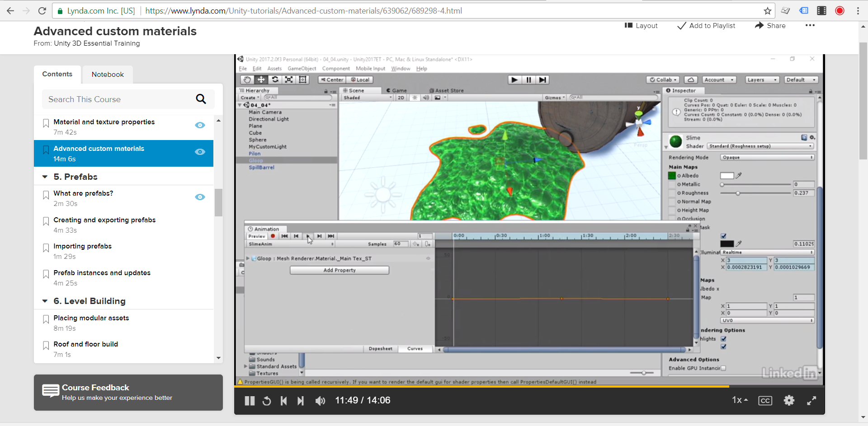Open video settings gear
This screenshot has height=426, width=868.
pyautogui.click(x=789, y=400)
